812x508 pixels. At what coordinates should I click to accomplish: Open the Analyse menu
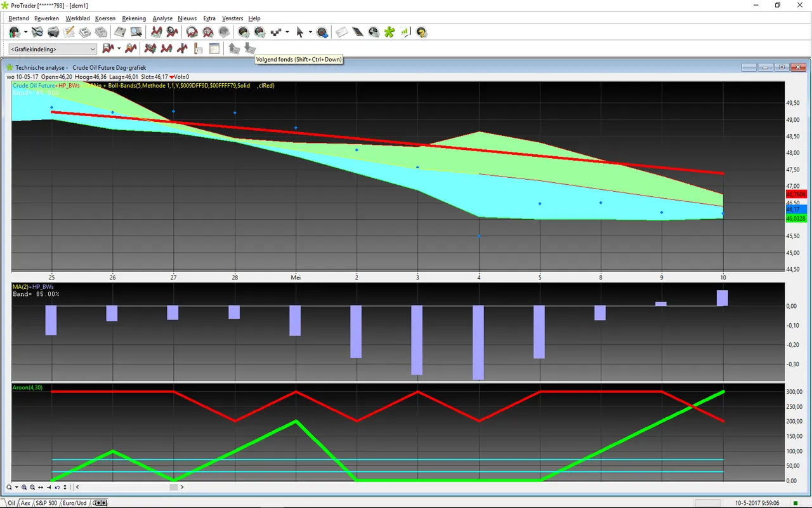162,18
